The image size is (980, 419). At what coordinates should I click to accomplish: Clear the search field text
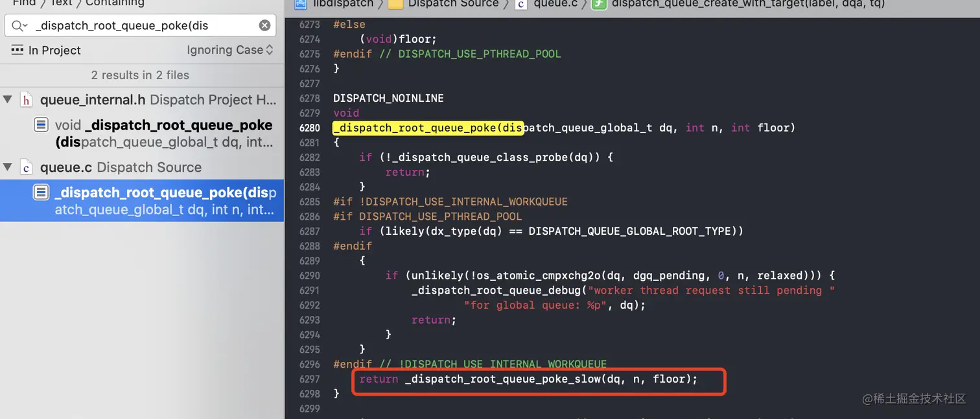point(264,25)
